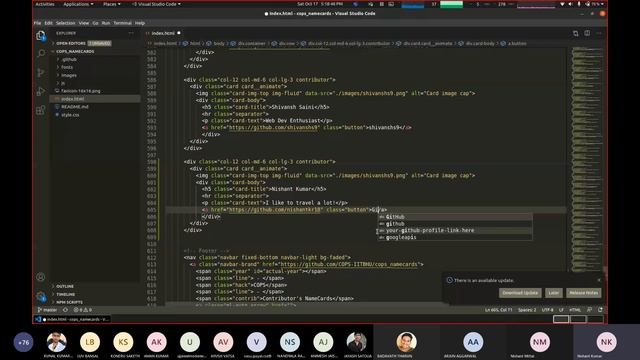Expand the fonts folder
The width and height of the screenshot is (640, 360).
click(x=96, y=67)
